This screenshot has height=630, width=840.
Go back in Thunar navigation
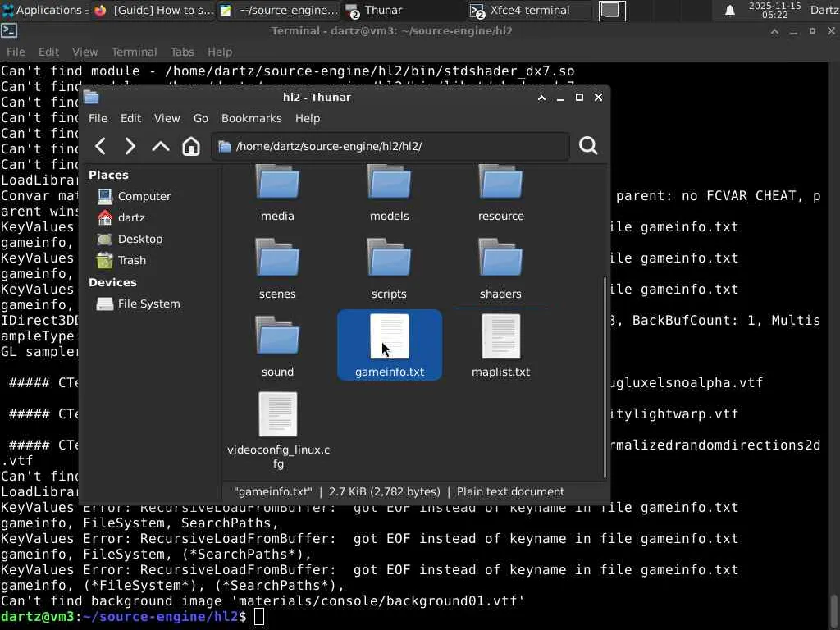point(100,146)
